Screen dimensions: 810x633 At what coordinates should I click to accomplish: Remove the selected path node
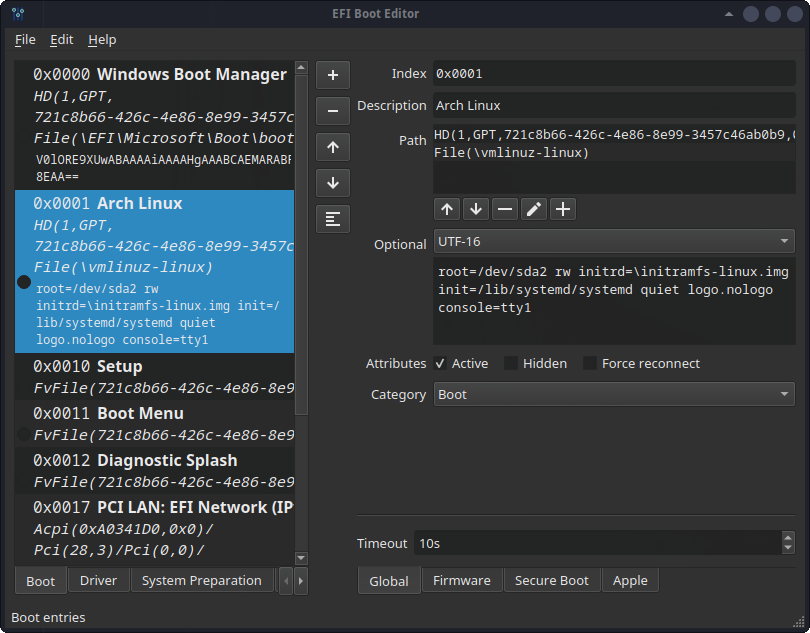505,209
